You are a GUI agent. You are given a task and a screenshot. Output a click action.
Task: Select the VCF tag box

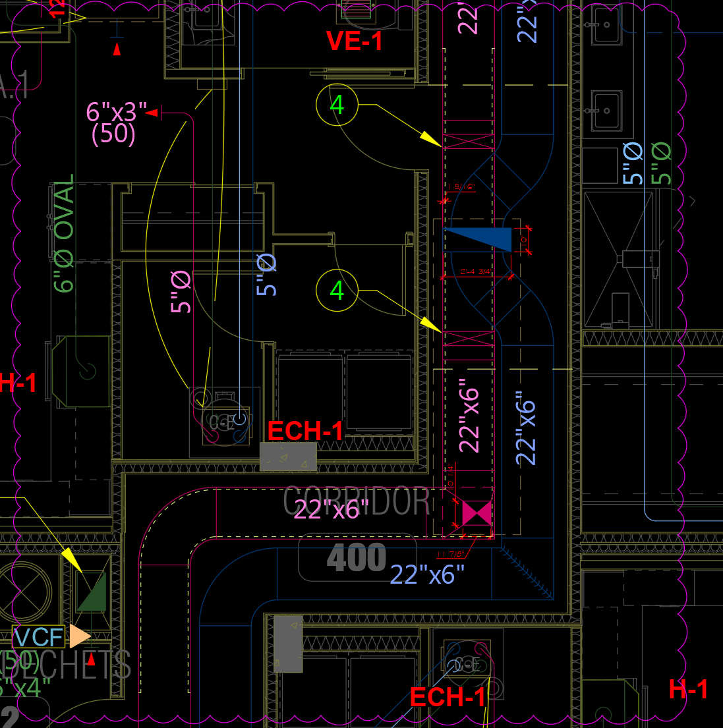pos(39,637)
